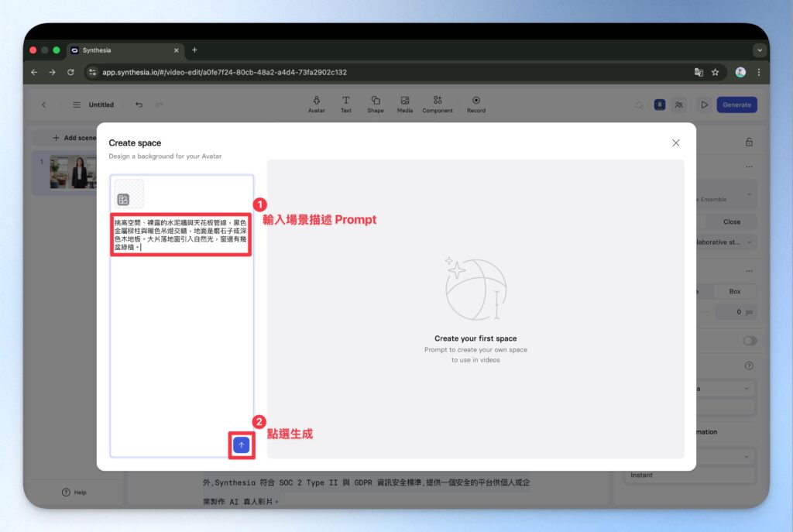Click the blue generate arrow button
This screenshot has width=793, height=532.
[241, 445]
